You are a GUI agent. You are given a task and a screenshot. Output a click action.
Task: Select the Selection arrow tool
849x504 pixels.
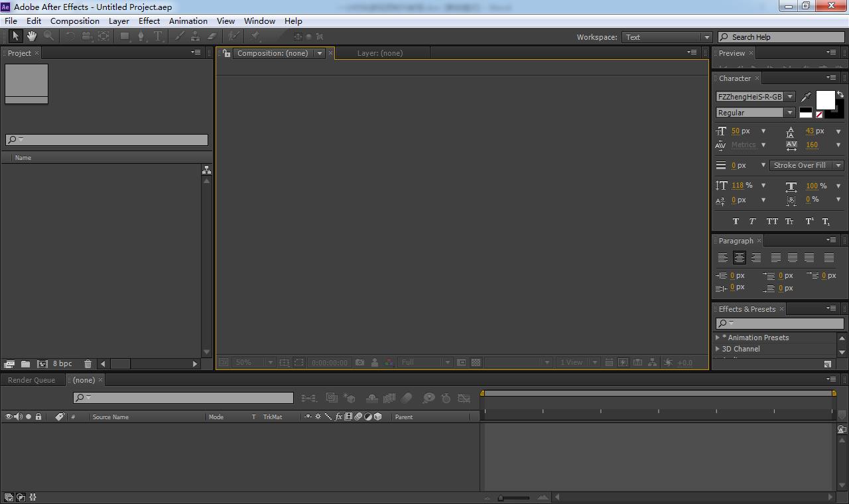pyautogui.click(x=15, y=36)
